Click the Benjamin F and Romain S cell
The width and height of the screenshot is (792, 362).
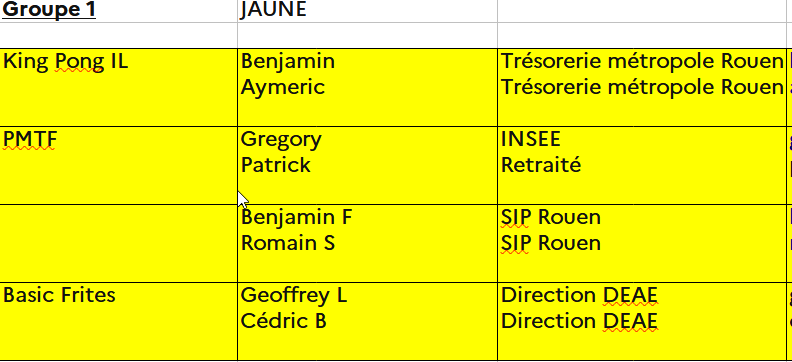(x=367, y=243)
